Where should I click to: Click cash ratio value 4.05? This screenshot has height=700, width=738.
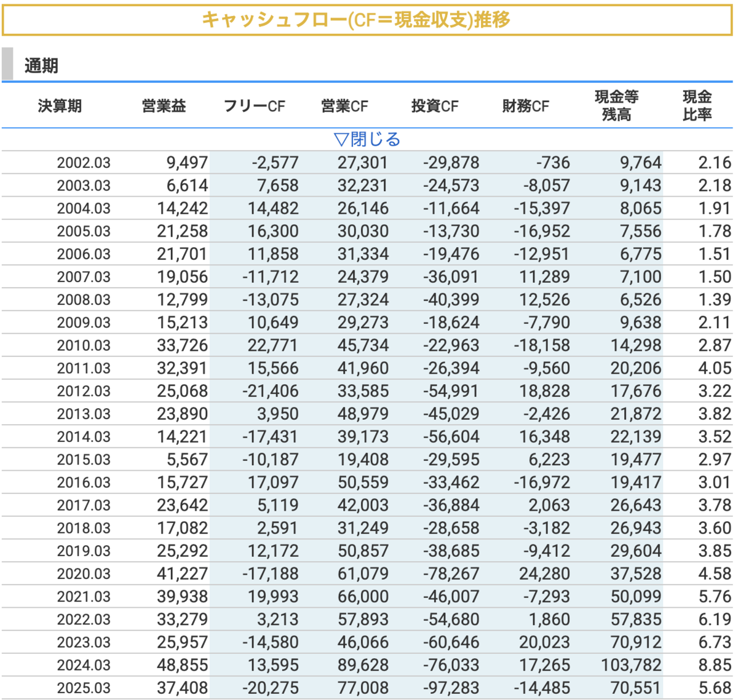pyautogui.click(x=715, y=368)
